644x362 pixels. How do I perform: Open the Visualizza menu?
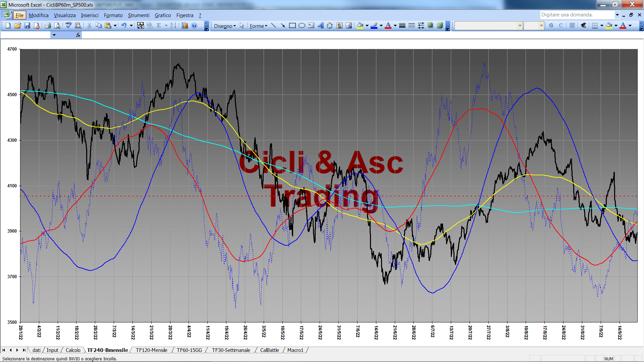point(65,15)
